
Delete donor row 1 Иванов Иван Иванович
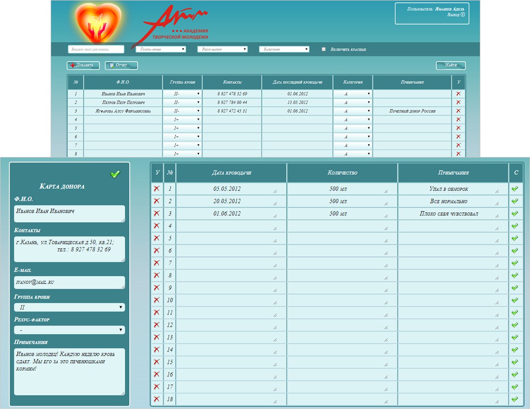[458, 93]
